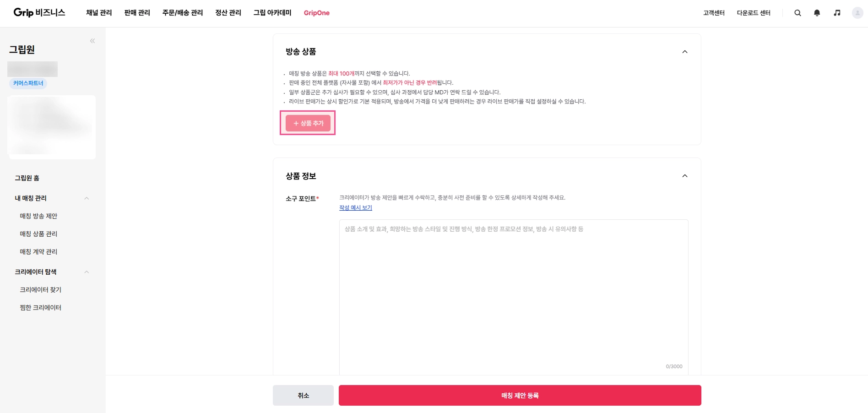The width and height of the screenshot is (868, 413).
Task: Open the GripOne menu item
Action: (x=316, y=13)
